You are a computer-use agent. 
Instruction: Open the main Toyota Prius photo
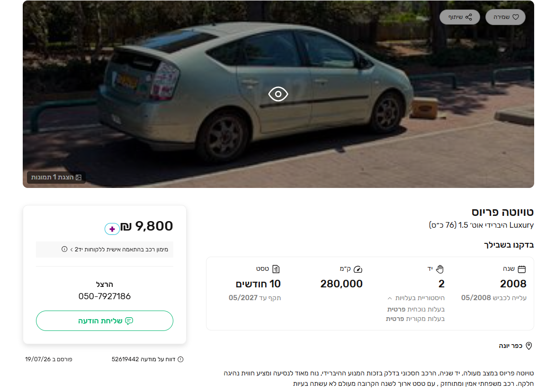(x=278, y=94)
